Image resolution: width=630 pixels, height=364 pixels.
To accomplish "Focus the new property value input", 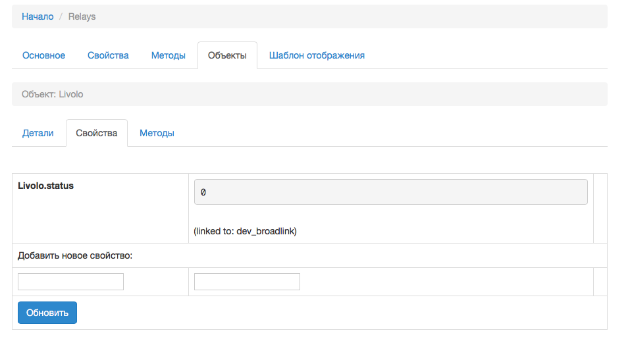I will coord(247,282).
